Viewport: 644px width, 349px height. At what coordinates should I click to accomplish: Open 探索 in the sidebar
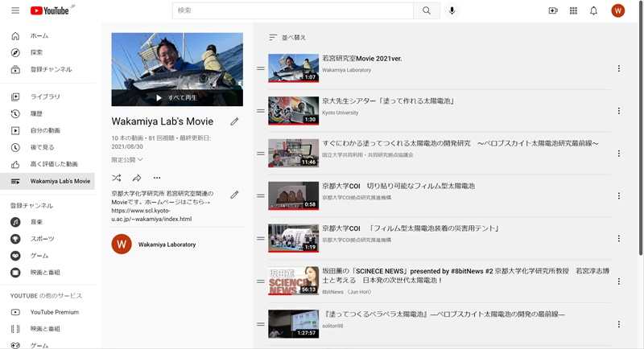click(47, 52)
